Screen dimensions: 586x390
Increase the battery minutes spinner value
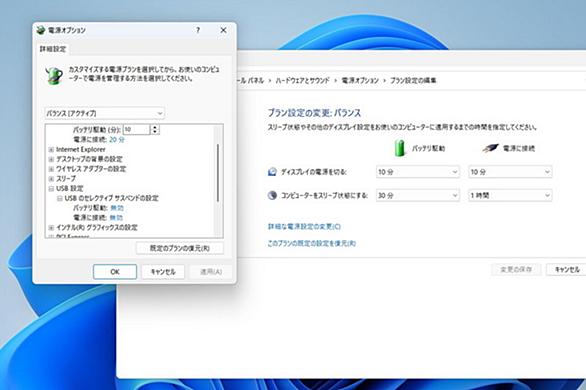click(155, 127)
